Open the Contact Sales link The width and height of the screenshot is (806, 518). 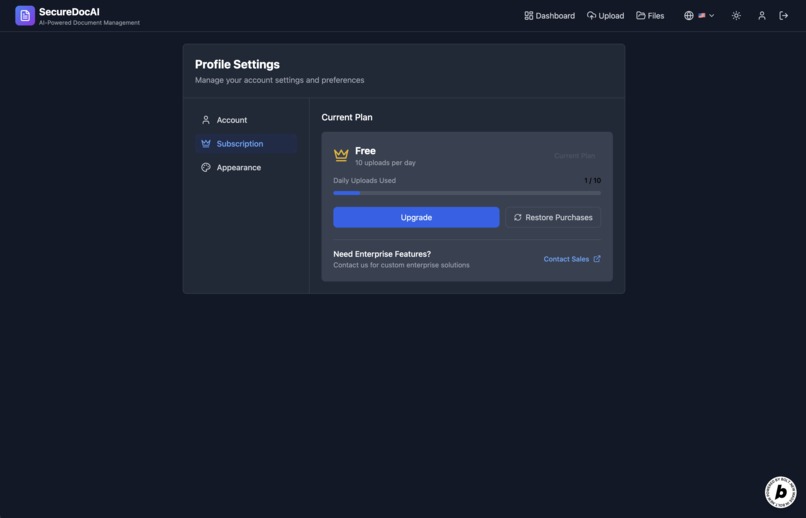(x=572, y=259)
